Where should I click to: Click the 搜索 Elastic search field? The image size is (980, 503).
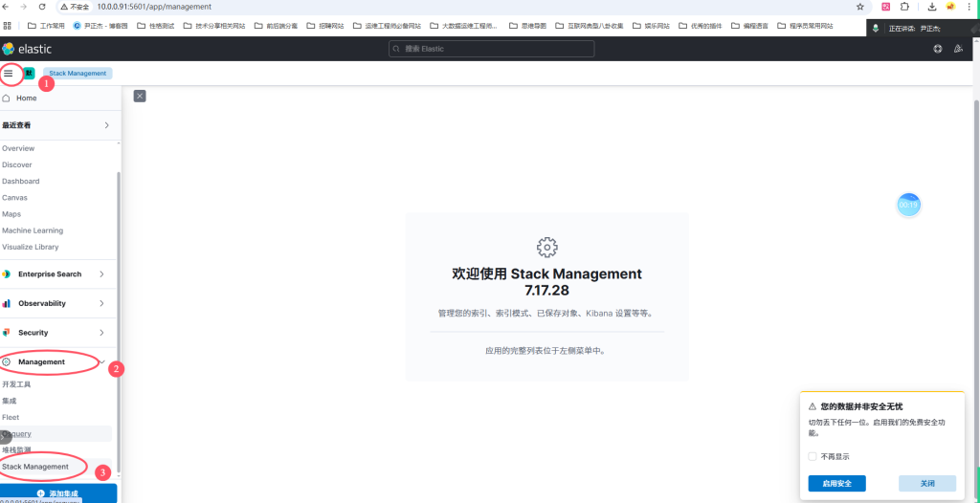(x=491, y=49)
